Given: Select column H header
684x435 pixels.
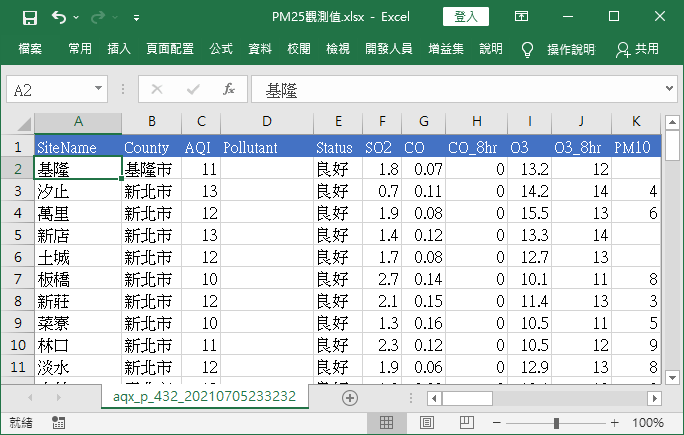Looking at the screenshot, I should (x=477, y=122).
